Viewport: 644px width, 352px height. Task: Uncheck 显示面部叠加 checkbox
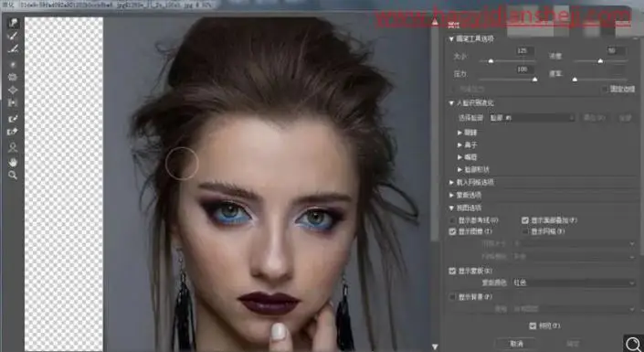click(525, 220)
